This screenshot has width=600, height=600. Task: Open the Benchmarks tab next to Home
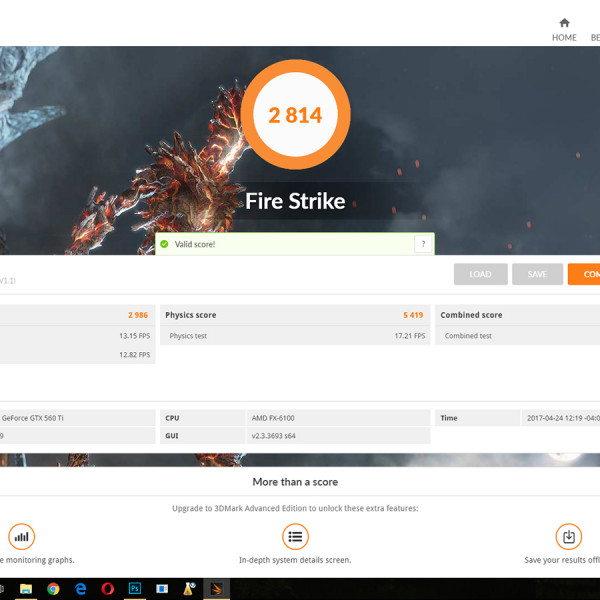[594, 37]
